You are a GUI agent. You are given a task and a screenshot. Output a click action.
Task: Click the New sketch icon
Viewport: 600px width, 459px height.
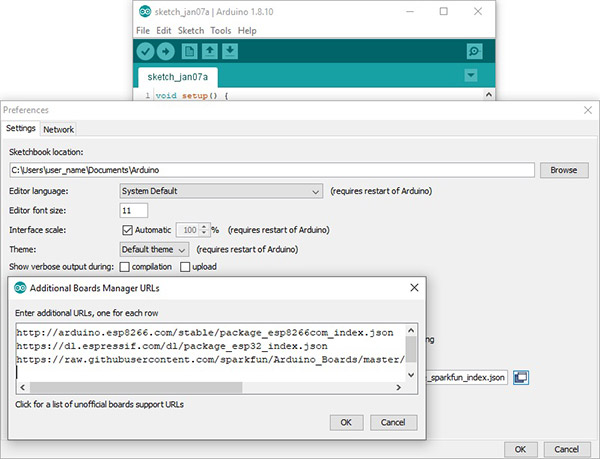pyautogui.click(x=189, y=51)
